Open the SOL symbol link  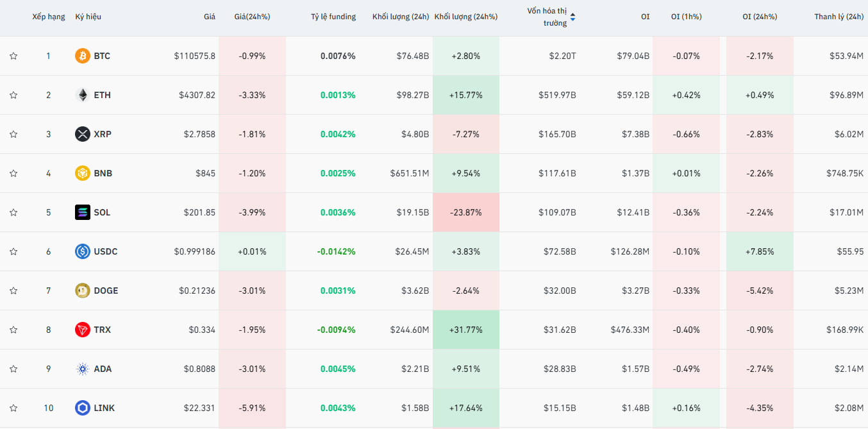[x=102, y=212]
